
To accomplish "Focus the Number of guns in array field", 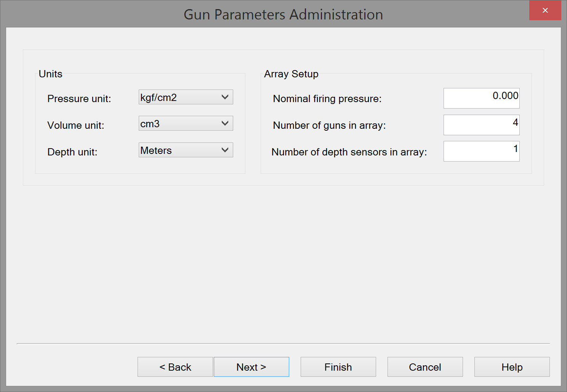I will coord(481,125).
